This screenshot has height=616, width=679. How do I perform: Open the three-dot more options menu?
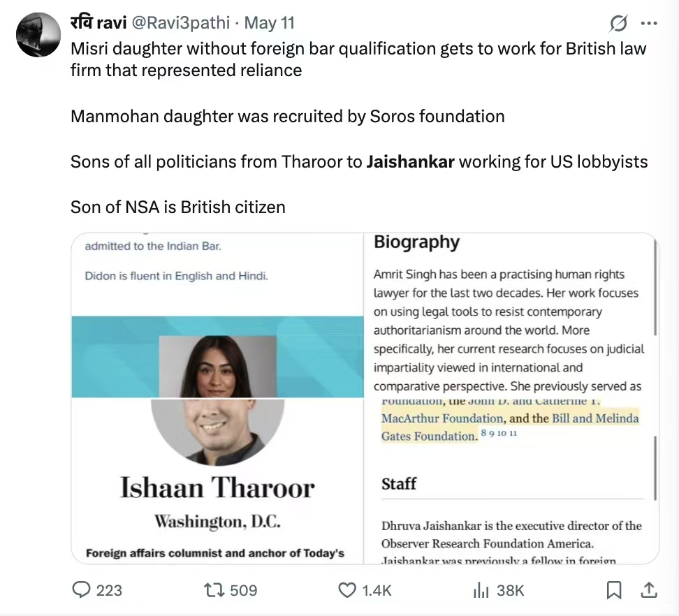tap(649, 24)
